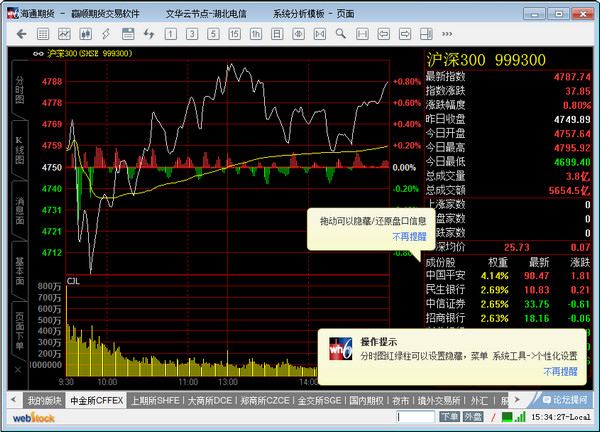Click the chart expand bowtie icon
This screenshot has height=432, width=600.
click(320, 34)
